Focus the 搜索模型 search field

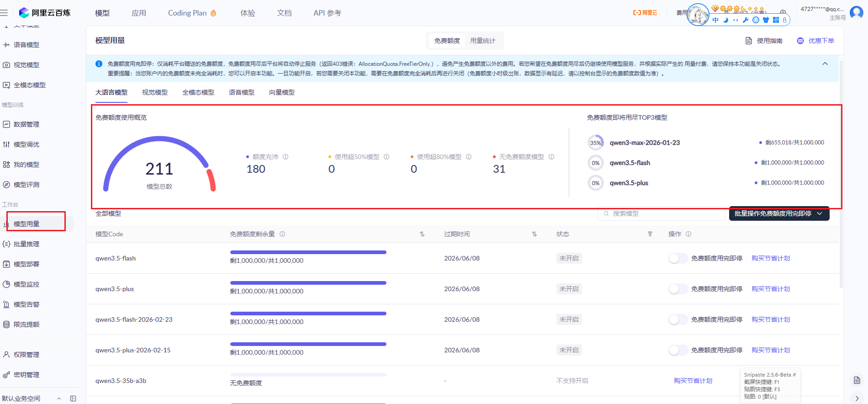click(x=662, y=213)
